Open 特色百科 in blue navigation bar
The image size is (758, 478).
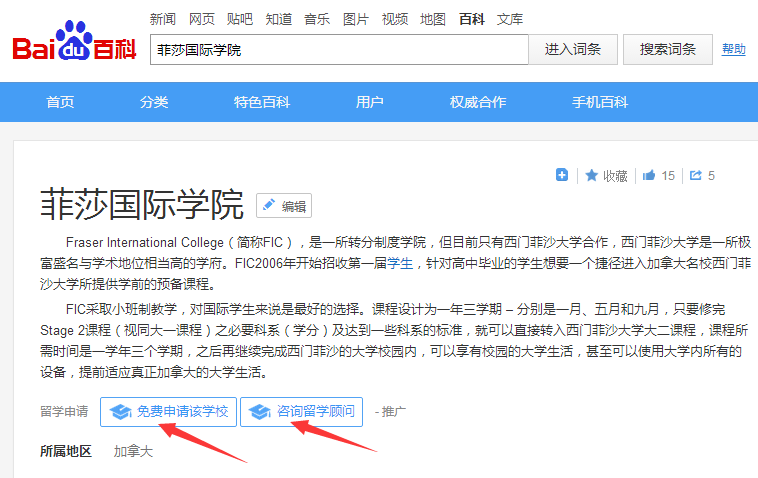(x=262, y=102)
